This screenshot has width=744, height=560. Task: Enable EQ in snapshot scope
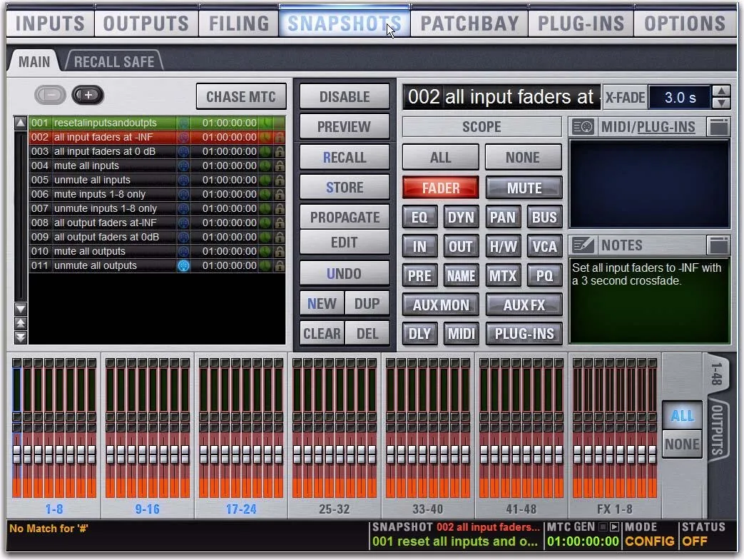[x=419, y=218]
